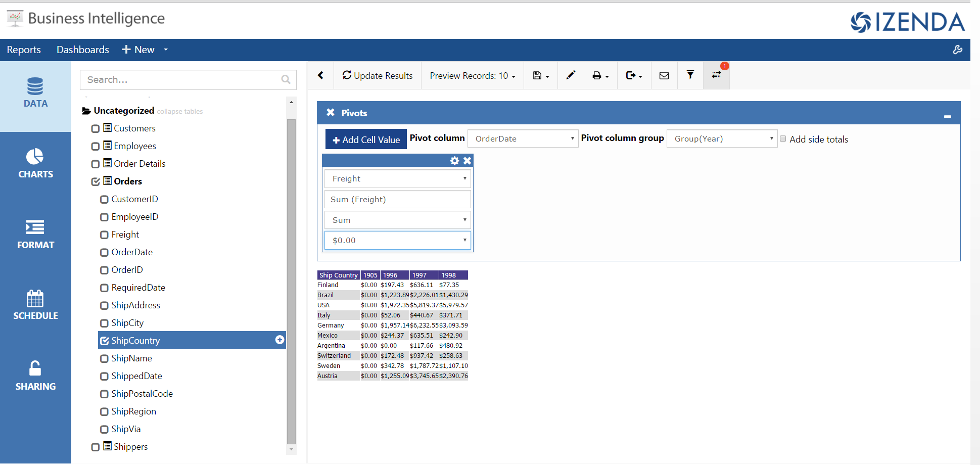Open the Reports menu
Viewport: 980px width, 465px height.
click(24, 50)
